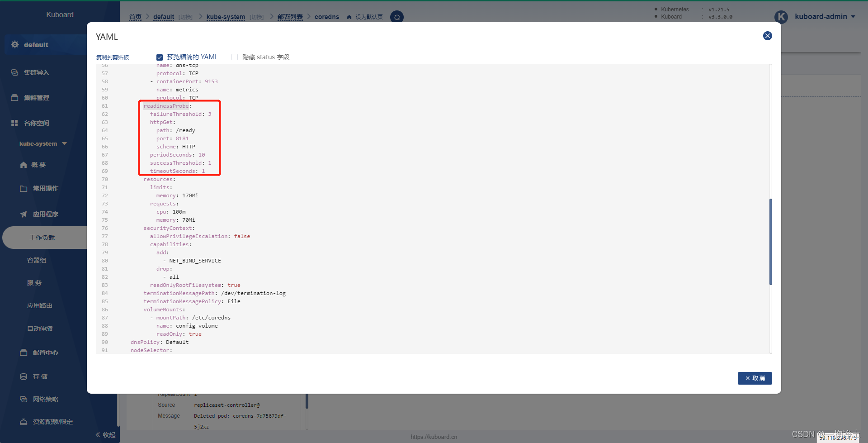This screenshot has height=443, width=868.
Task: Click the 复制到剪贴板 link
Action: pyautogui.click(x=112, y=57)
